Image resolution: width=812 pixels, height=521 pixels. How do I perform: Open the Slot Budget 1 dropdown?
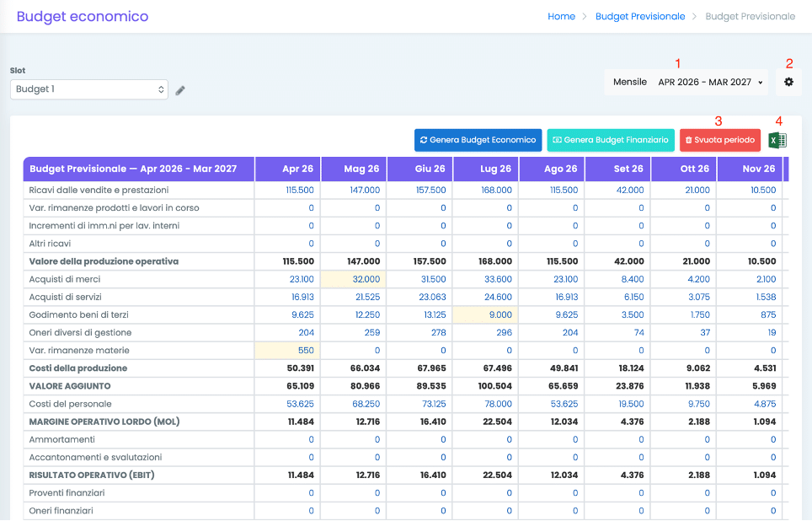89,89
